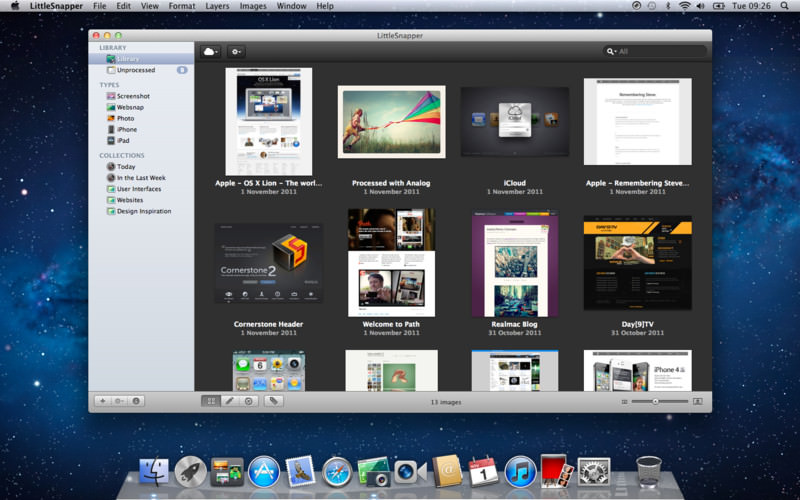Open the File menu
Screen dimensions: 800x500
[99, 6]
